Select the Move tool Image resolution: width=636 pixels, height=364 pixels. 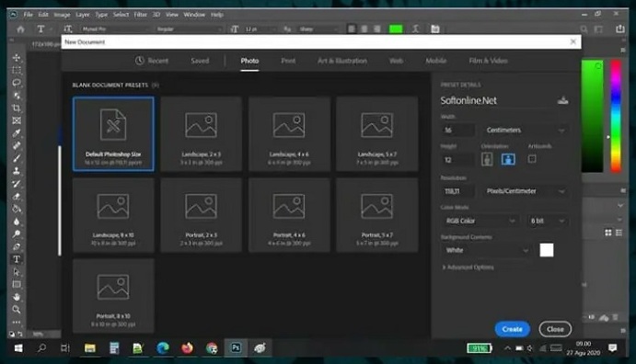17,58
